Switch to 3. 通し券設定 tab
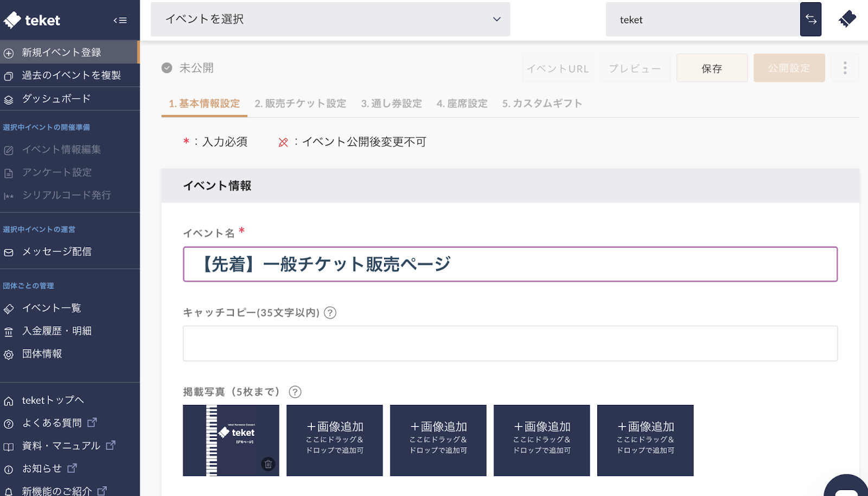The image size is (868, 496). click(392, 104)
